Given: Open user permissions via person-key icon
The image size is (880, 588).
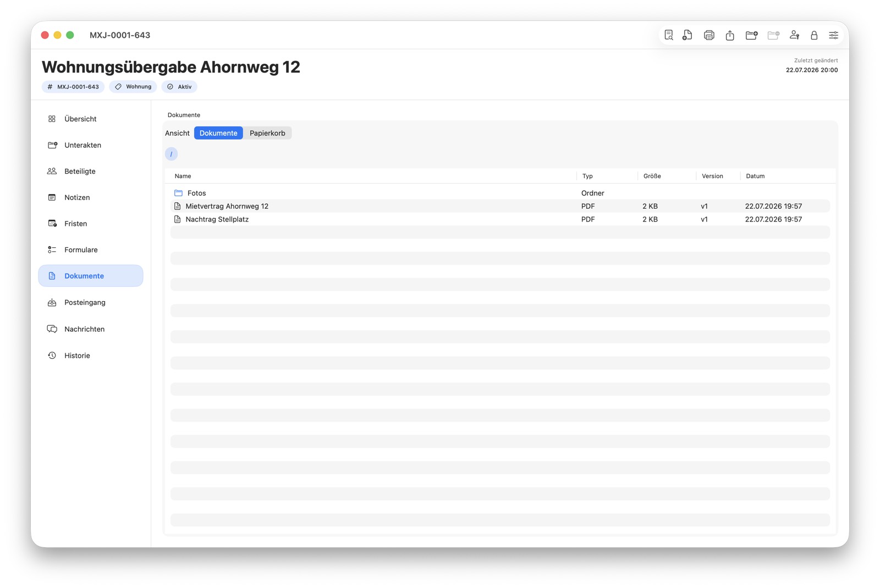Looking at the screenshot, I should click(794, 35).
